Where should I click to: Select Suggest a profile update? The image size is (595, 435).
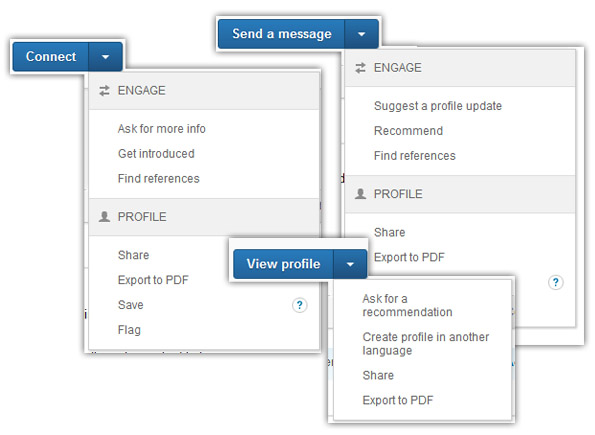(x=438, y=106)
